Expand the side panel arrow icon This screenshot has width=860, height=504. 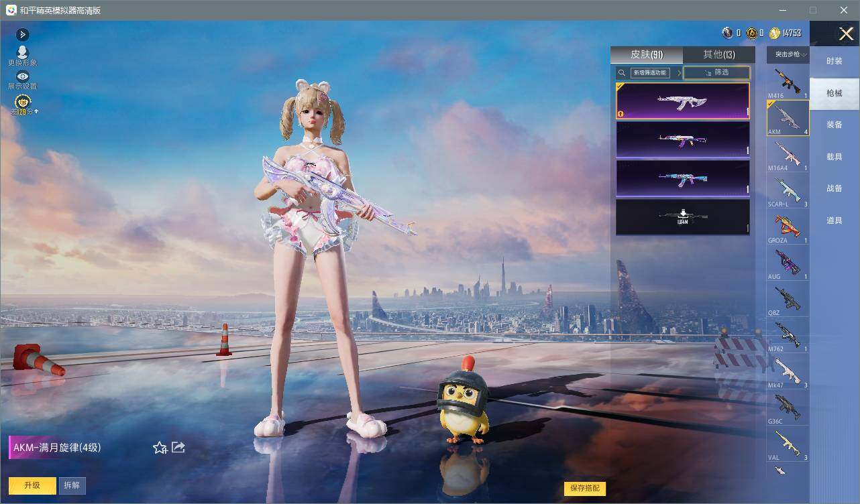(x=22, y=34)
